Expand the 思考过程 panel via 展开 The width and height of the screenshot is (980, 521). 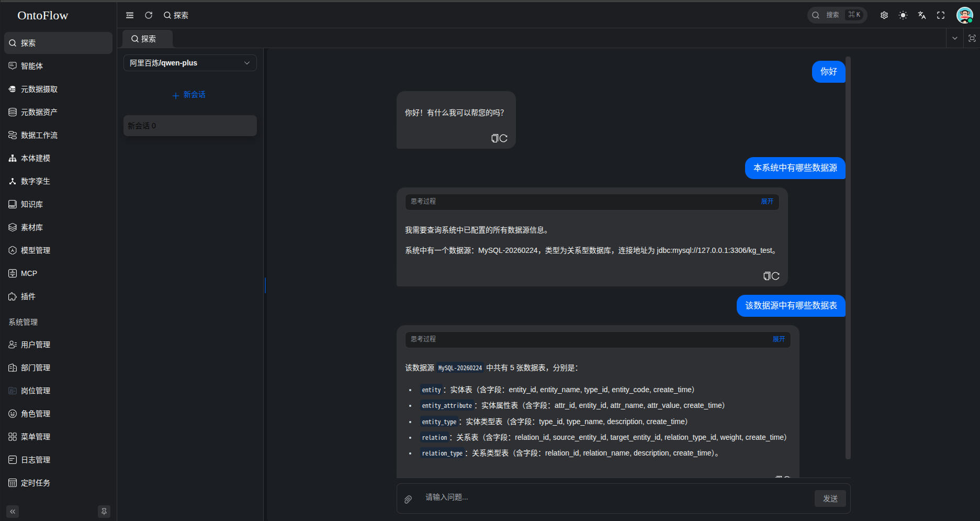[x=767, y=202]
